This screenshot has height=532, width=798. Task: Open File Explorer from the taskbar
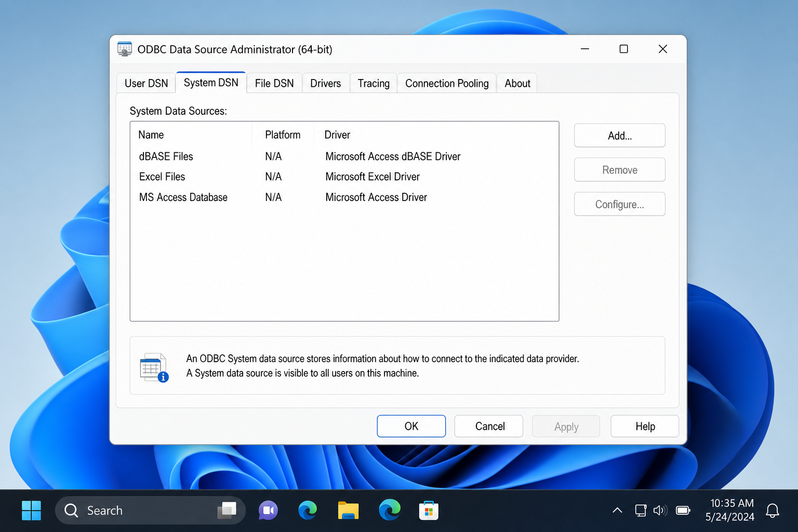[348, 510]
